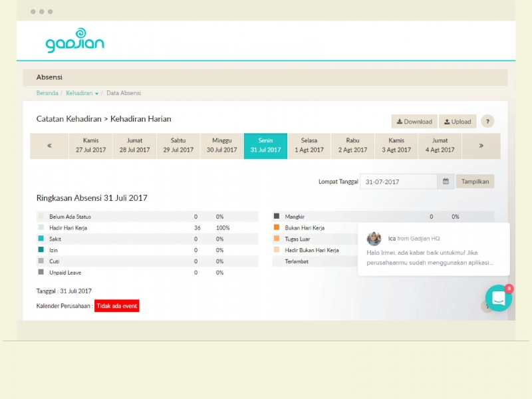Viewport: 532px width, 399px height.
Task: Click the Terlambat row label
Action: click(x=297, y=261)
